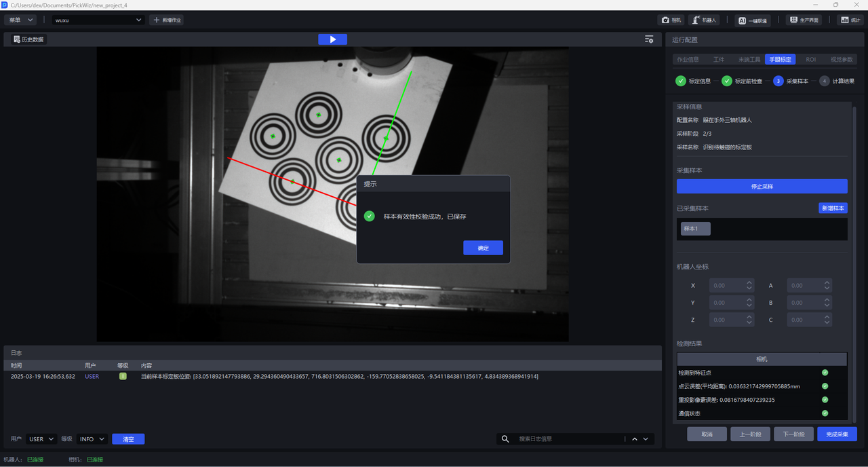Click the 停止采样 stop sampling button
This screenshot has height=467, width=868.
762,187
